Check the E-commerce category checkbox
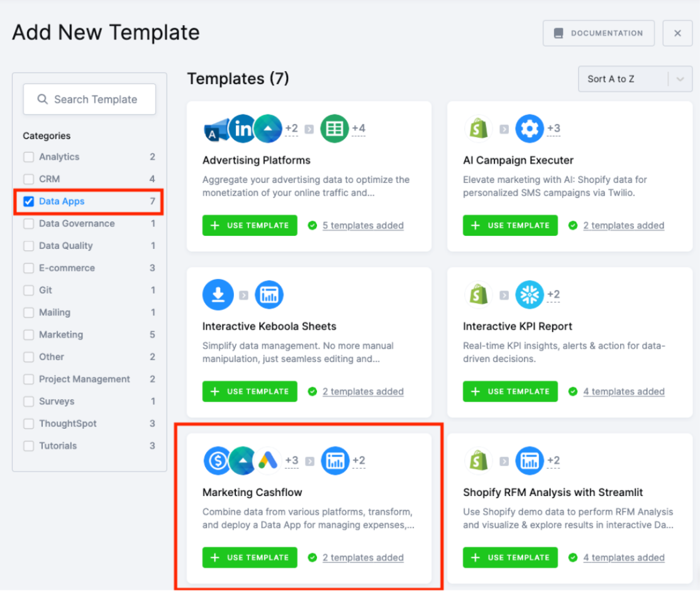Viewport: 700px width, 591px height. pyautogui.click(x=28, y=268)
